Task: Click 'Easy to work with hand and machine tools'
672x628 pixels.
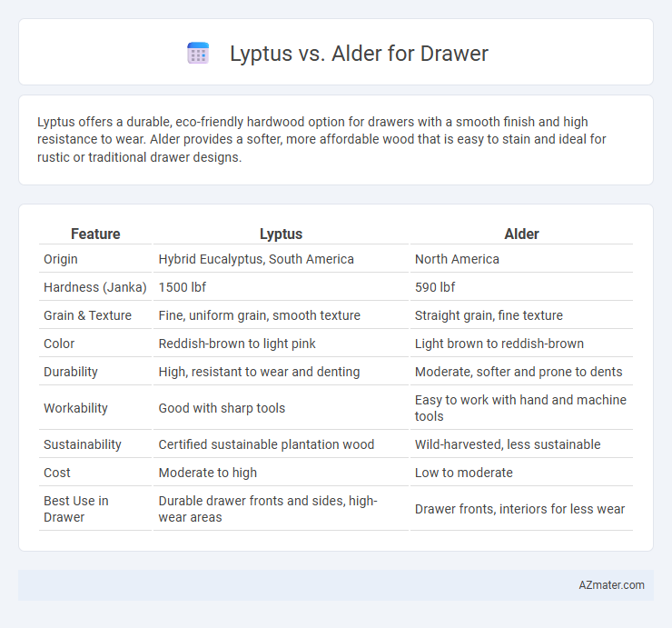Action: 520,408
